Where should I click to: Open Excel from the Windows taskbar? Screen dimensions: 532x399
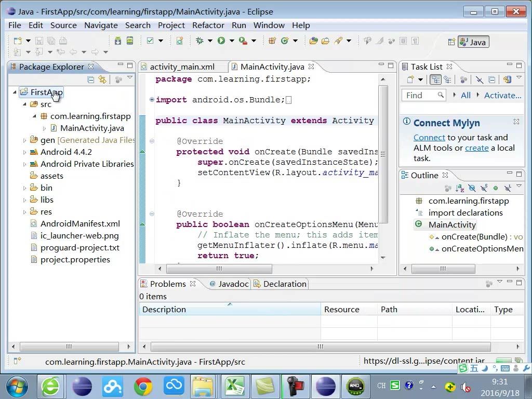point(234,386)
